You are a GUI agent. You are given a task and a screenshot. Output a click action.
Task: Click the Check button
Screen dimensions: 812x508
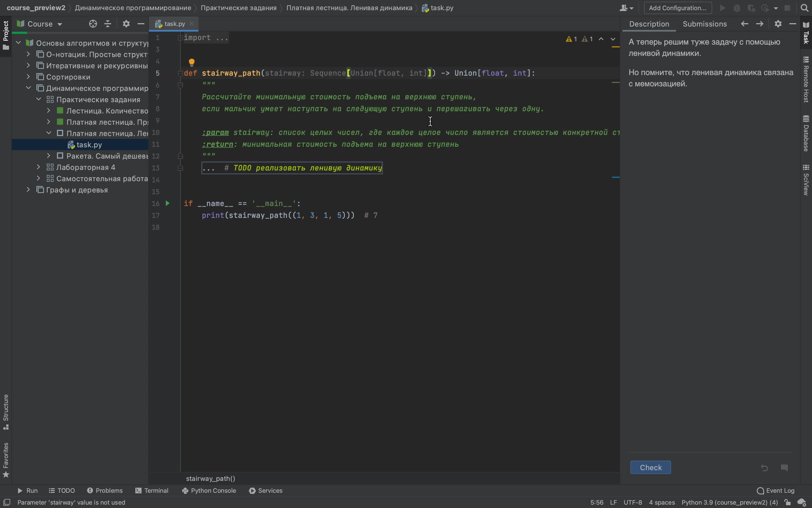point(650,467)
